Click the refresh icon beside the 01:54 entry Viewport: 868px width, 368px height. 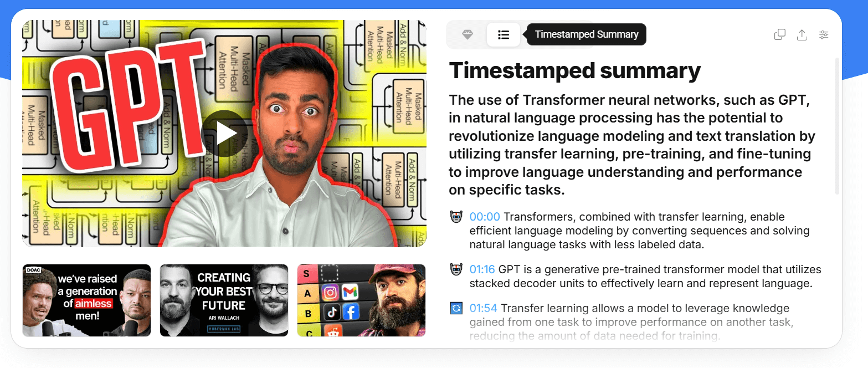point(455,308)
